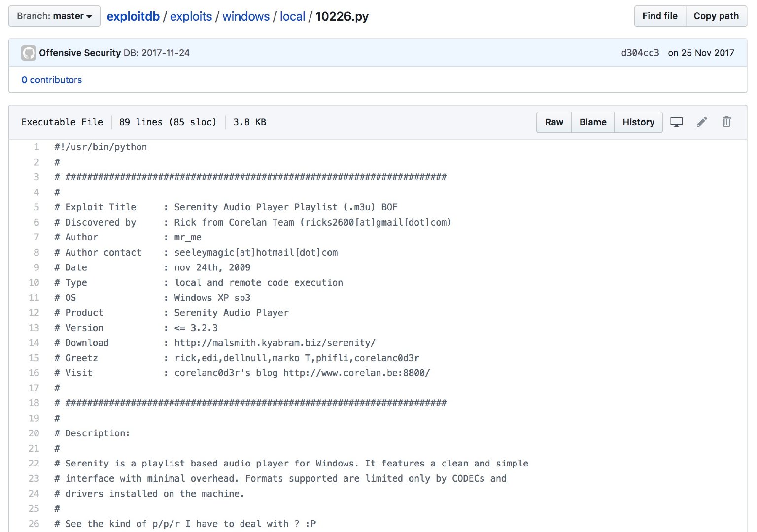Open the DB: 2017-11-24 commit message
Screen dimensions: 757x532
point(157,53)
